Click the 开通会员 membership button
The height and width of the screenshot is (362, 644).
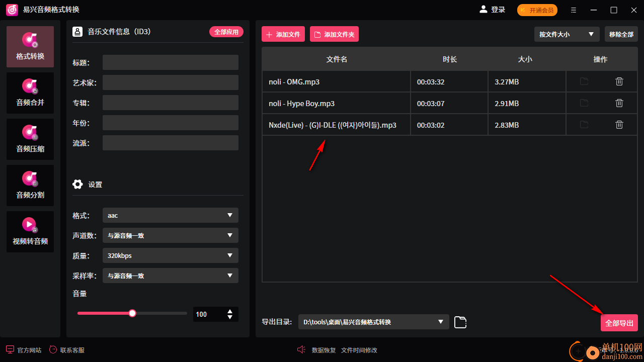[537, 10]
